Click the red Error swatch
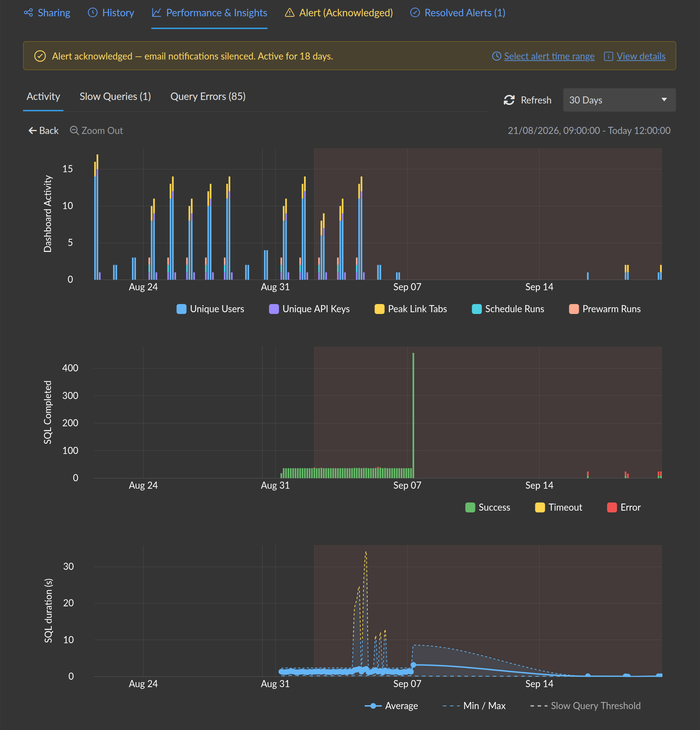 [612, 508]
